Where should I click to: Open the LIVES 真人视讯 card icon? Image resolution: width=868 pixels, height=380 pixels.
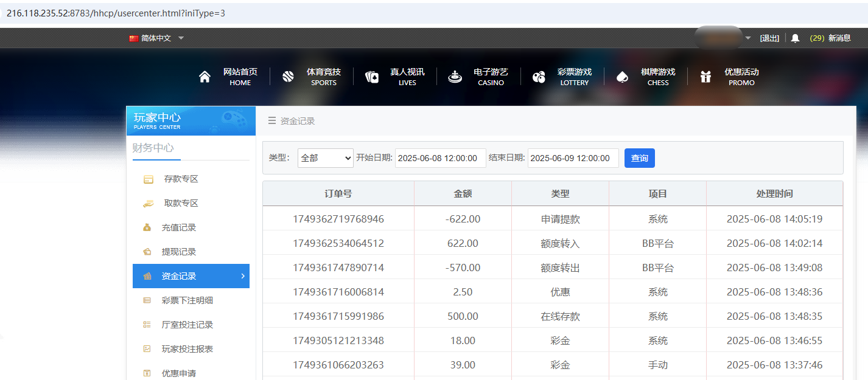coord(371,76)
